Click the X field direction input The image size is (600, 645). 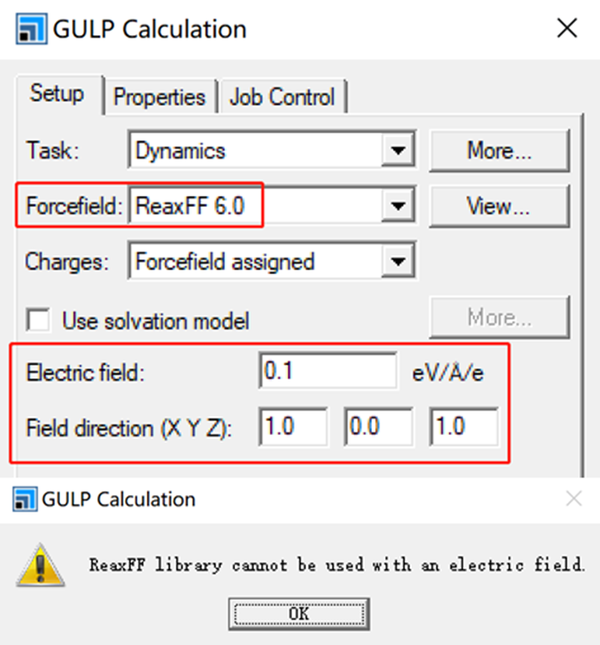tap(293, 427)
